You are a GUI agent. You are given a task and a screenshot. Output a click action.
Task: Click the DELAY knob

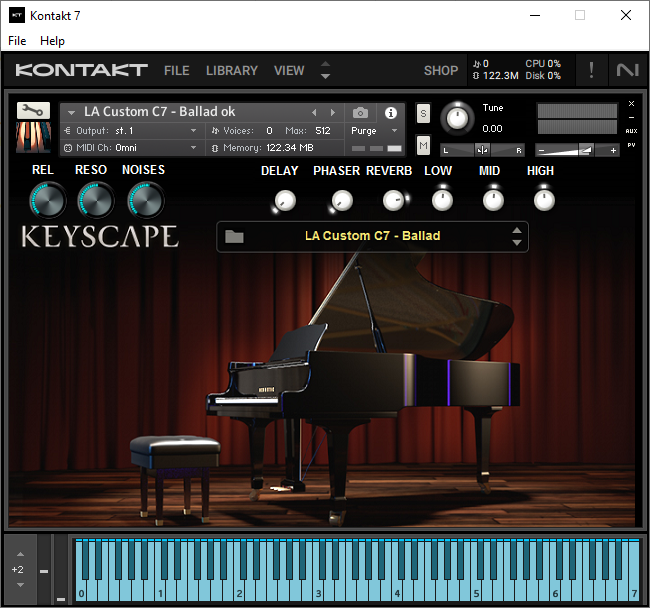[x=285, y=201]
